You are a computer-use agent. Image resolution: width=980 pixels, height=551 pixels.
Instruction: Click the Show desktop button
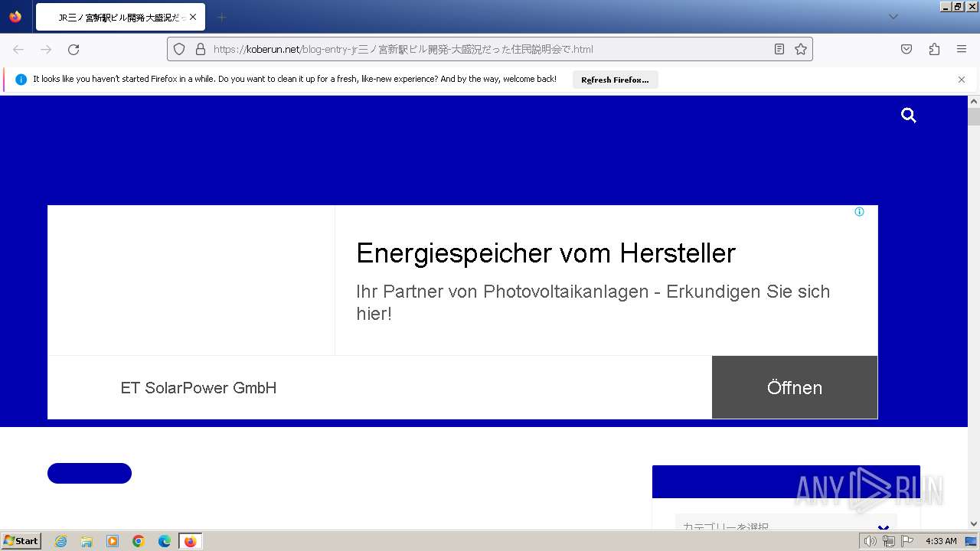click(972, 541)
